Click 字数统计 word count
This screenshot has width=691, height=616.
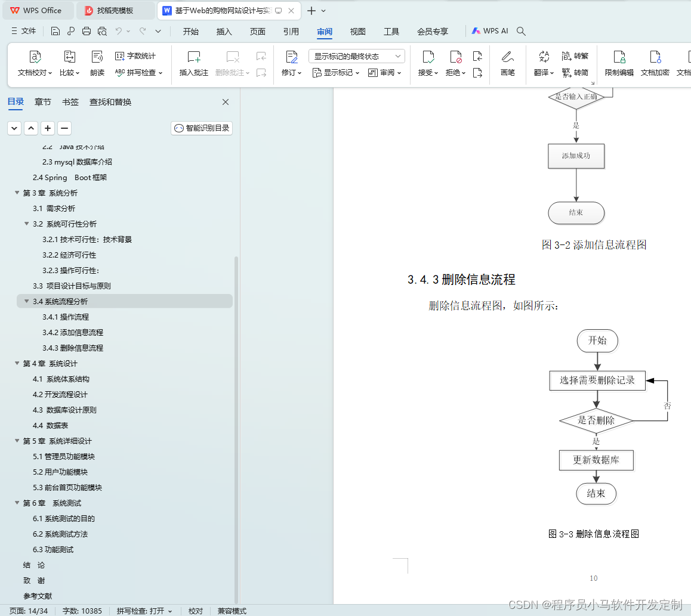pyautogui.click(x=135, y=56)
